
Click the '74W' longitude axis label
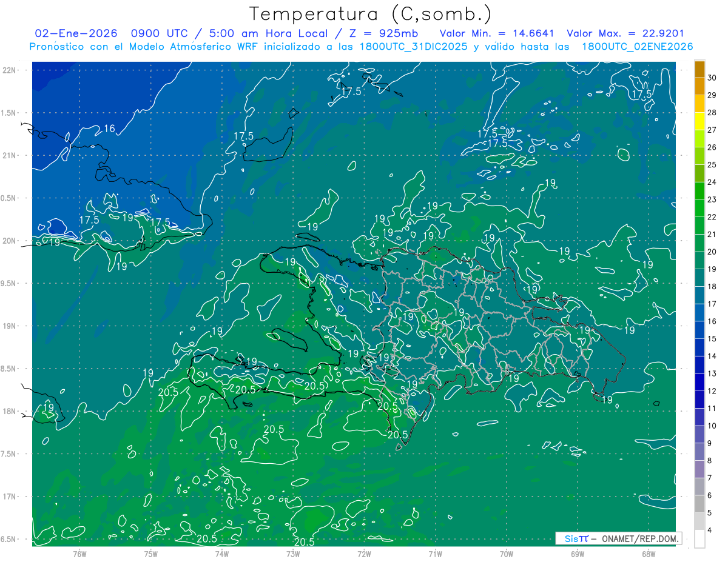222,554
